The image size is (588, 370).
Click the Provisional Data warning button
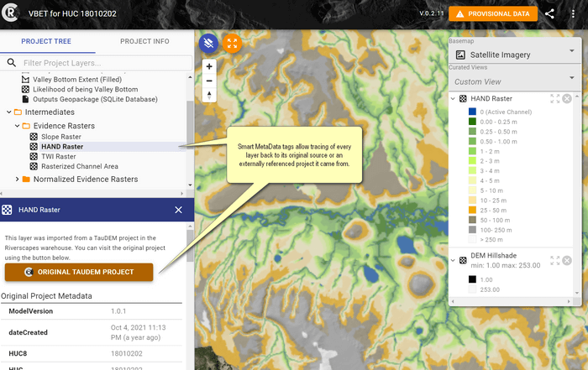[492, 13]
